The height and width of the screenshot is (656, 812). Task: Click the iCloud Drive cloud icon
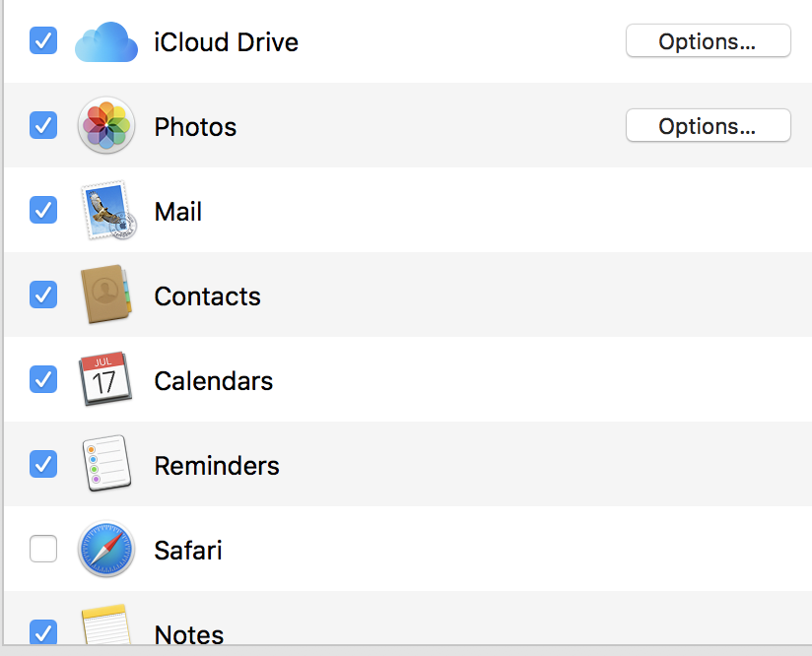tap(106, 42)
